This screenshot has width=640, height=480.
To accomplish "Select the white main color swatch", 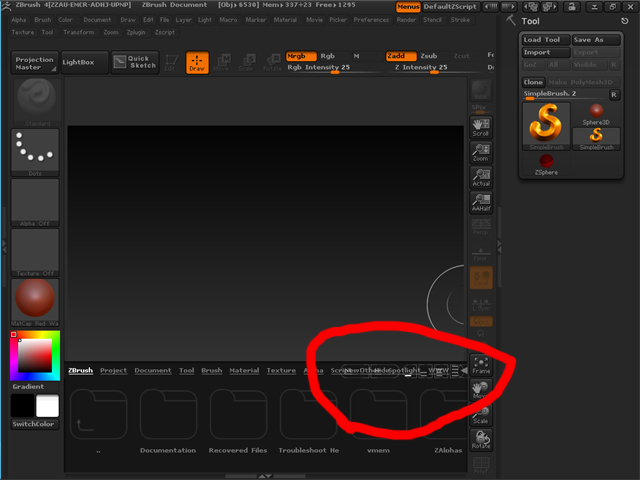I will (x=47, y=406).
